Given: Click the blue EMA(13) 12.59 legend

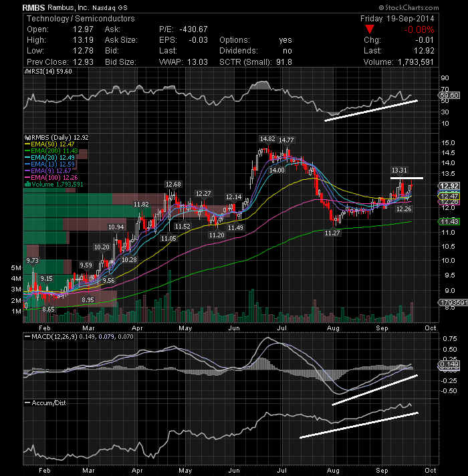Looking at the screenshot, I should (49, 164).
